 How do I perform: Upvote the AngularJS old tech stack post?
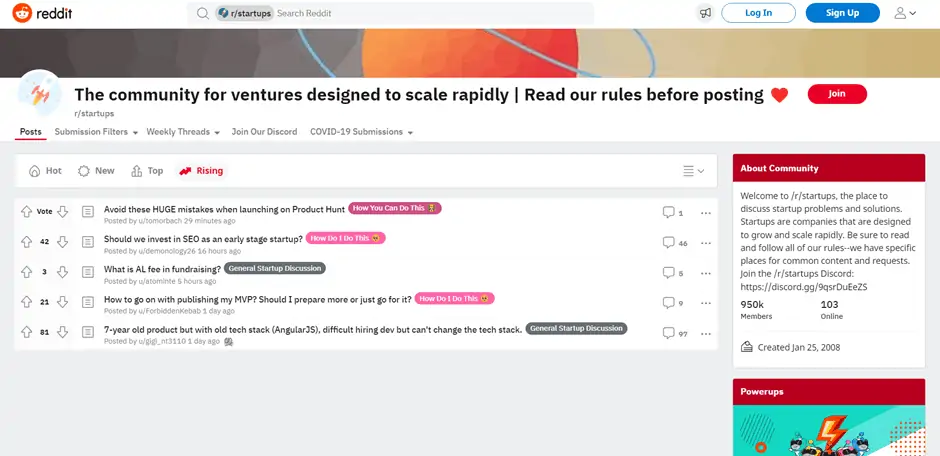click(x=26, y=332)
